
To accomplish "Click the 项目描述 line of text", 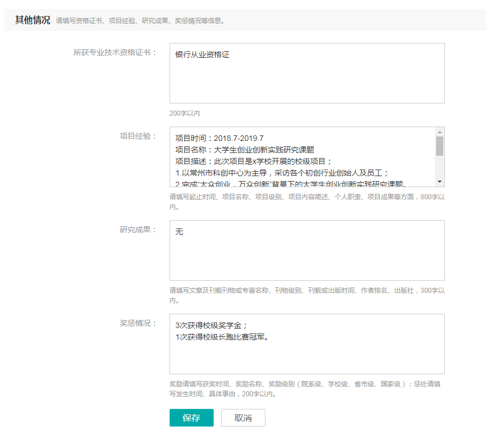I will (x=253, y=161).
